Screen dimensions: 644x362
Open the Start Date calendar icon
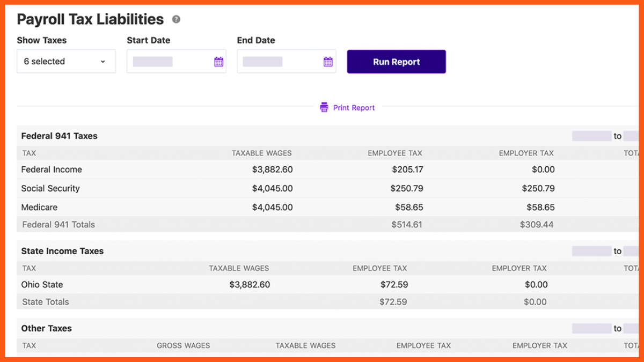pos(218,62)
